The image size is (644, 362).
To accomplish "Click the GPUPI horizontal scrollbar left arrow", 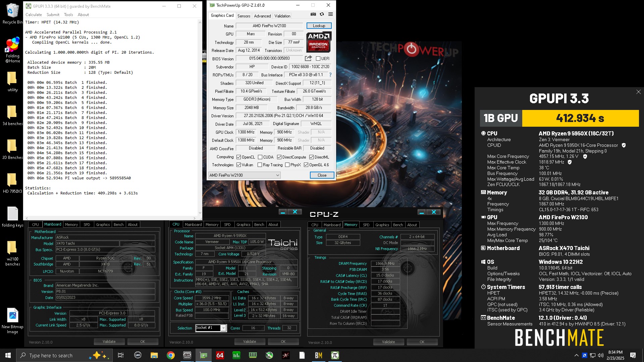I will (x=27, y=218).
